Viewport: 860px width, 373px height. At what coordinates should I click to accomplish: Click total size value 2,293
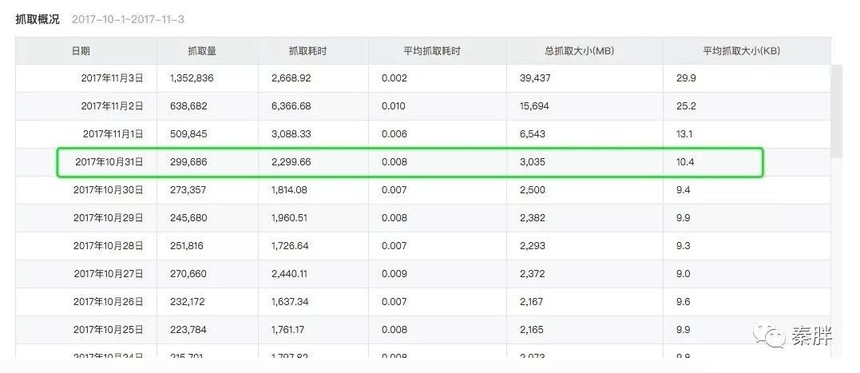point(533,246)
